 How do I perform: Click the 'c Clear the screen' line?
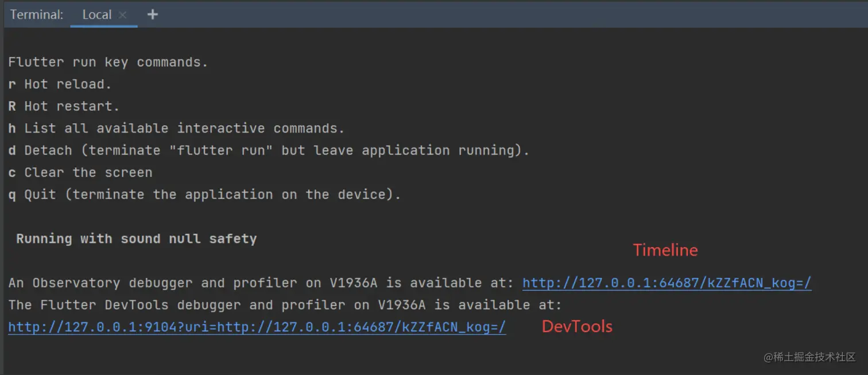pos(80,172)
